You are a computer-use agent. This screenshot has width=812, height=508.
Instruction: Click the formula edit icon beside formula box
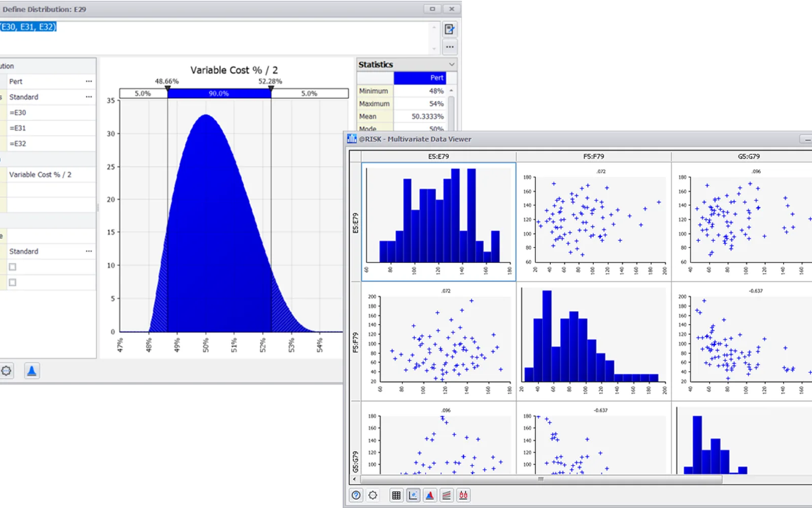click(x=450, y=29)
